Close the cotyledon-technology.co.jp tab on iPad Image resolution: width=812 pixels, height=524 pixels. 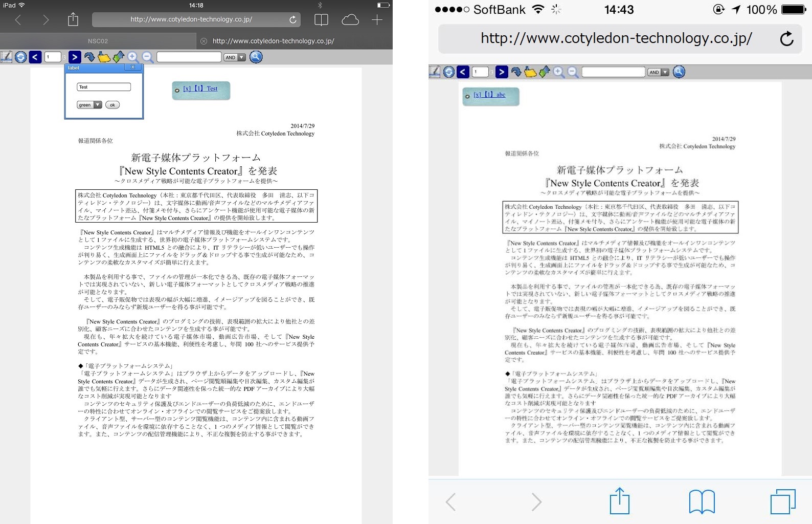point(204,41)
